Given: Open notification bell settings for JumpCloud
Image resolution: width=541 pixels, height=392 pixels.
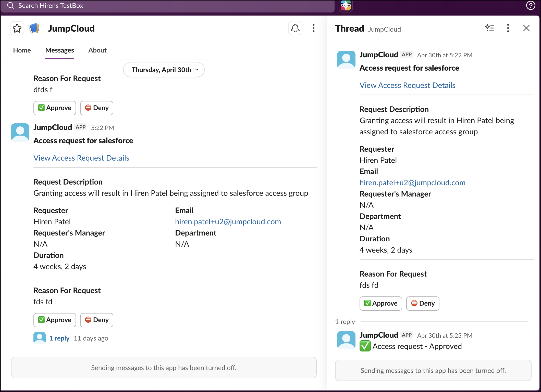Looking at the screenshot, I should 295,28.
